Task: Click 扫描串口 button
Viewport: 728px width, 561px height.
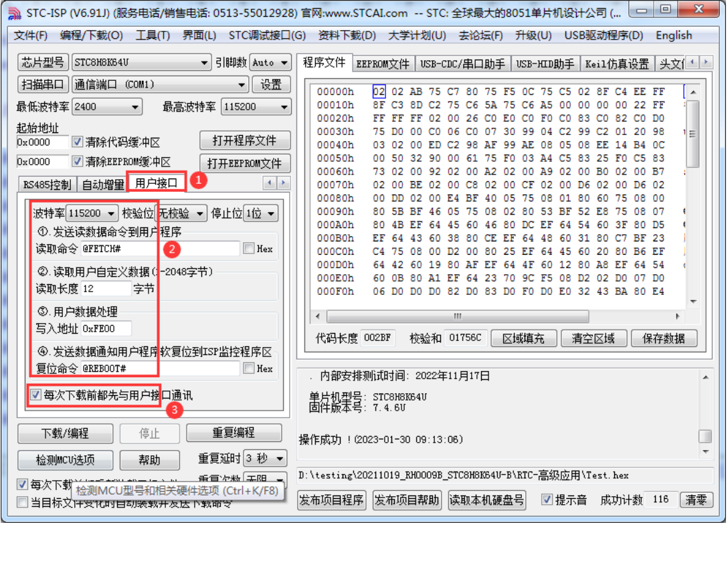Action: (43, 84)
